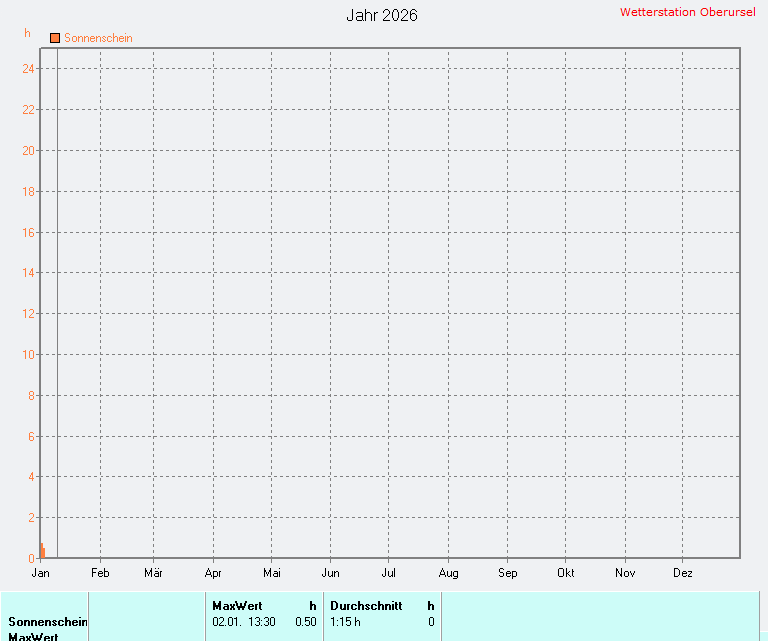Click the orange Sonnenschein legend swatch
Image resolution: width=768 pixels, height=641 pixels.
(x=55, y=38)
